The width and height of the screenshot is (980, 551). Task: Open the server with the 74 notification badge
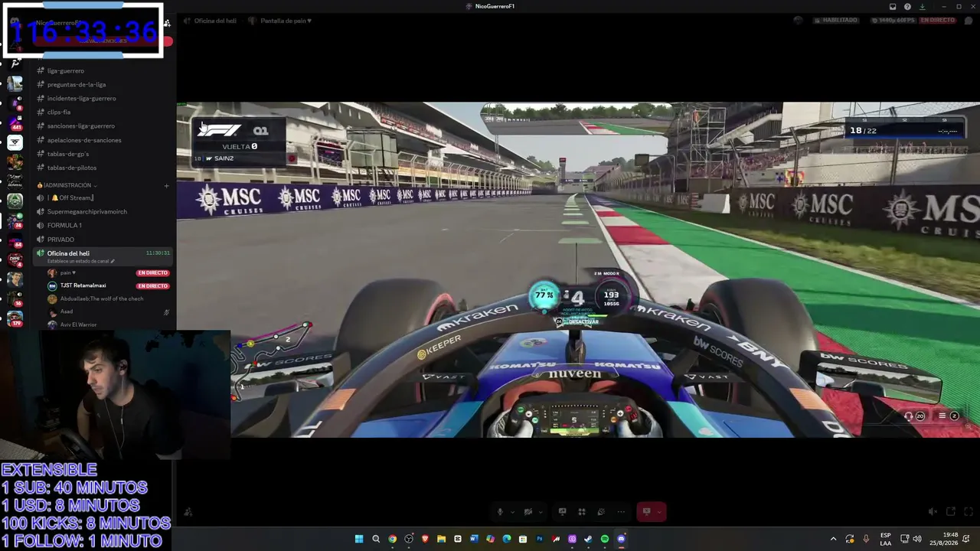pos(15,220)
